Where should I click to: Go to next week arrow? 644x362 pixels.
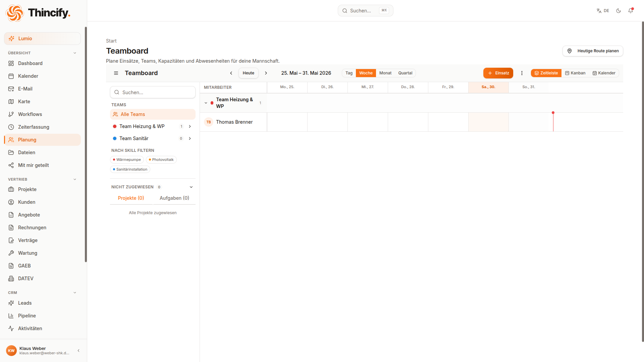pos(266,73)
